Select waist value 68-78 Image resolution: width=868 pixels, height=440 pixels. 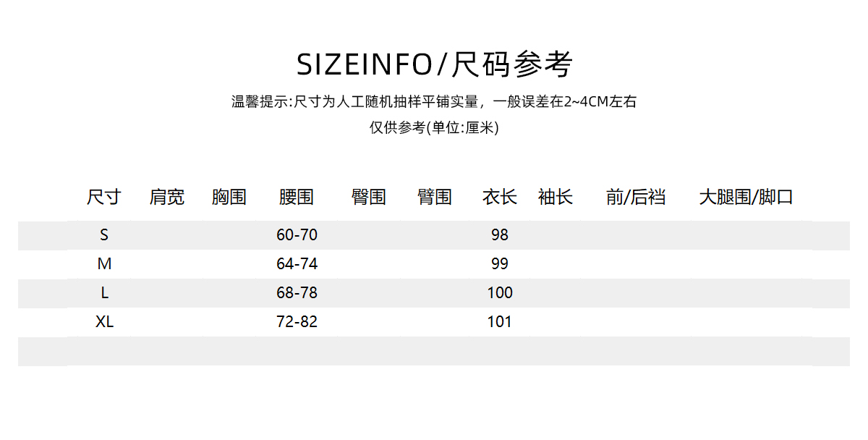(297, 293)
